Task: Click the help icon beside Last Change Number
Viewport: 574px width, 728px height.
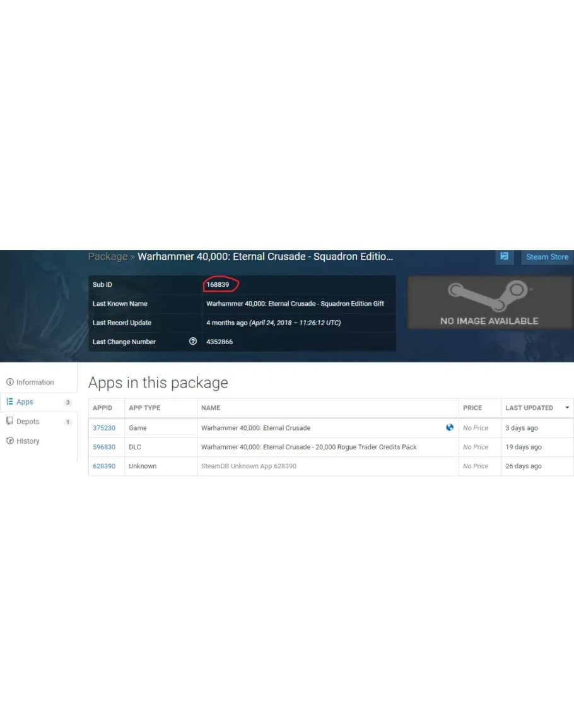Action: point(193,342)
